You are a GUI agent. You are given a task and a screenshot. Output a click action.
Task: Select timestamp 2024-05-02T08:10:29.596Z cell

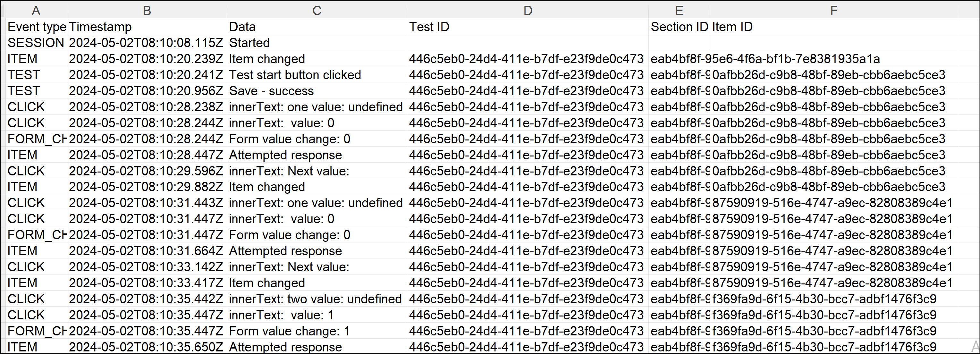point(147,171)
